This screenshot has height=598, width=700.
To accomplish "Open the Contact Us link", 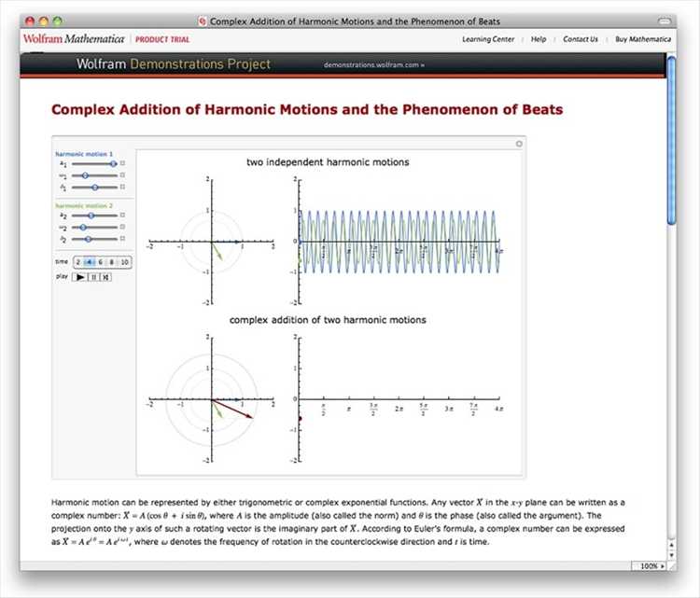I will [x=580, y=39].
